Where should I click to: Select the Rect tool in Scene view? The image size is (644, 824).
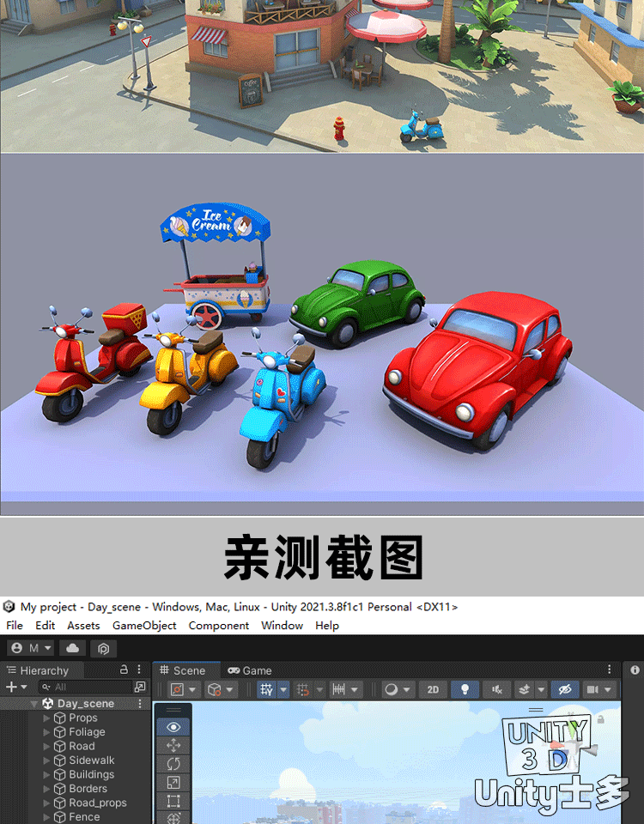(x=173, y=801)
